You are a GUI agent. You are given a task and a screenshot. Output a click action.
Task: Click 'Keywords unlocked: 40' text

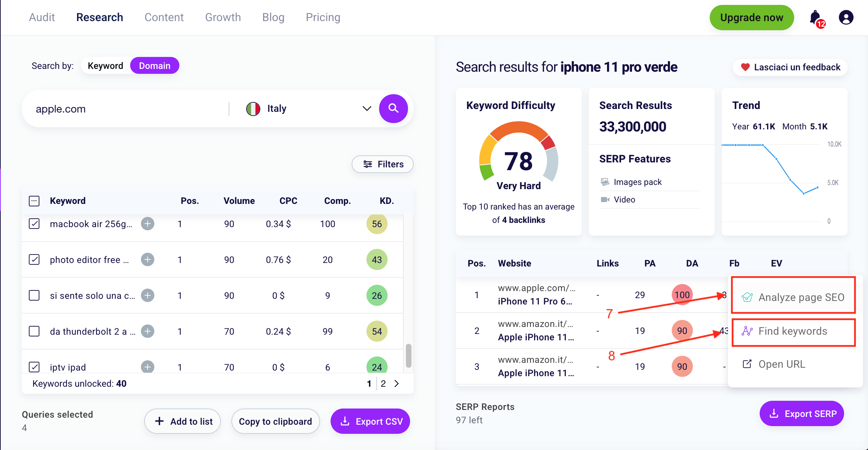click(79, 383)
